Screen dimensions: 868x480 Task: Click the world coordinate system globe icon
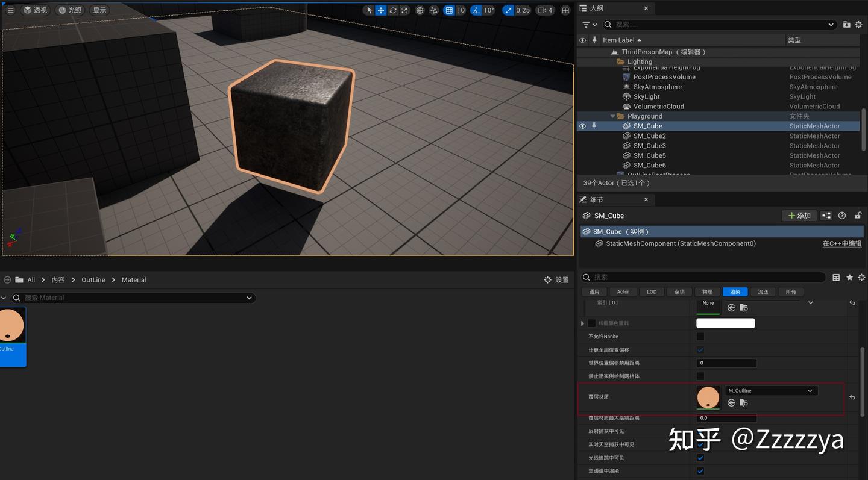coord(420,10)
